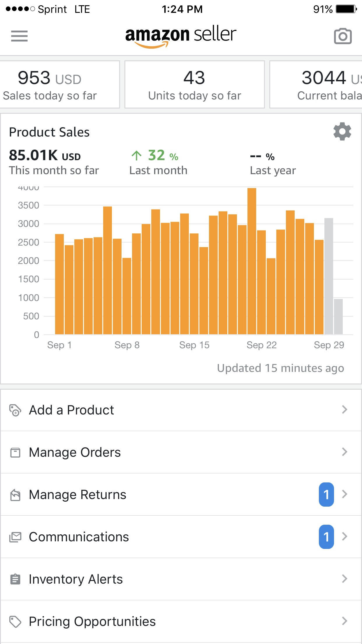
Task: Tap the Manage Returns icon
Action: [x=15, y=495]
